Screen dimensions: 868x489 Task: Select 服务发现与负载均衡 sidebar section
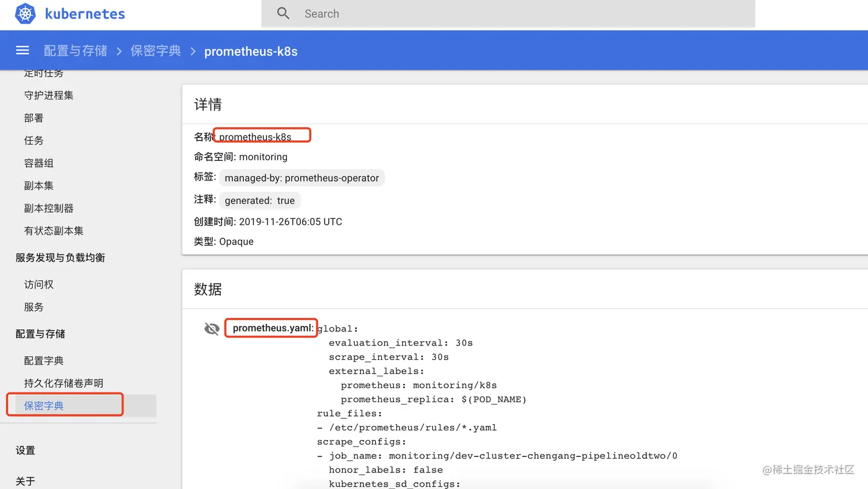60,257
